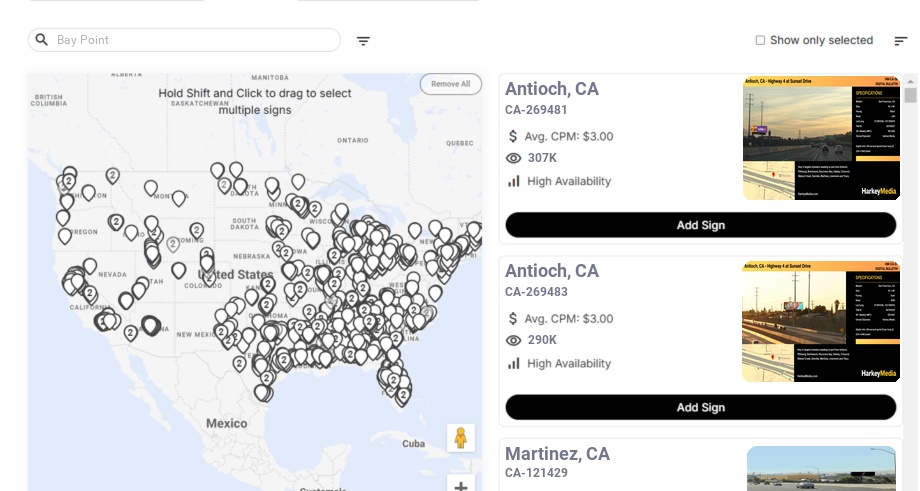This screenshot has width=920, height=491.
Task: Click the dollar CPM icon for CA-269481
Action: [513, 136]
